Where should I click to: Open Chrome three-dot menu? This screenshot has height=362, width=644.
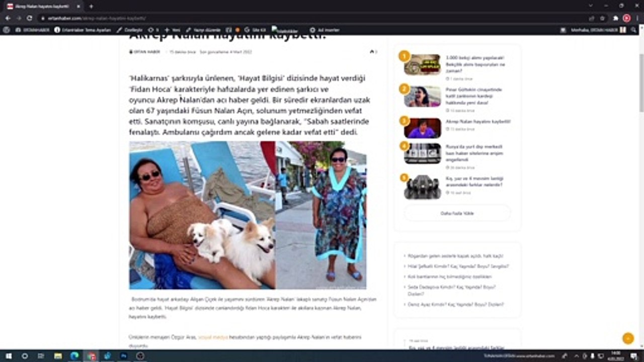(637, 18)
